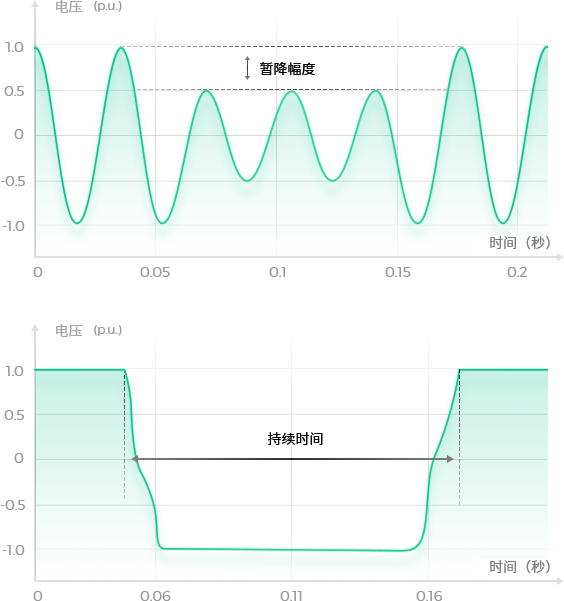Click the left arrowhead of duration arrow

pos(135,459)
